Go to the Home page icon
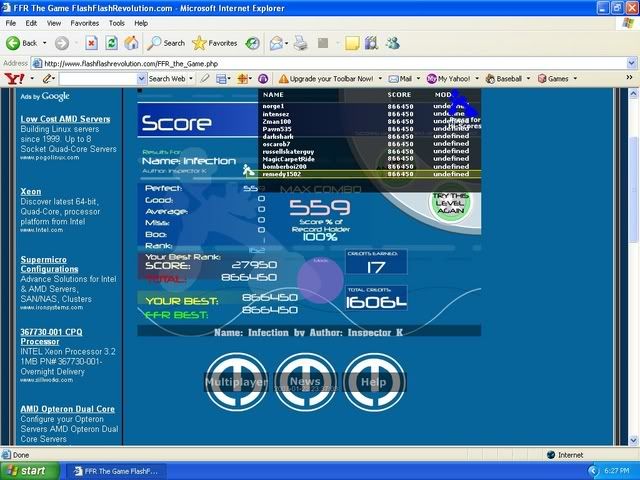 pos(130,43)
